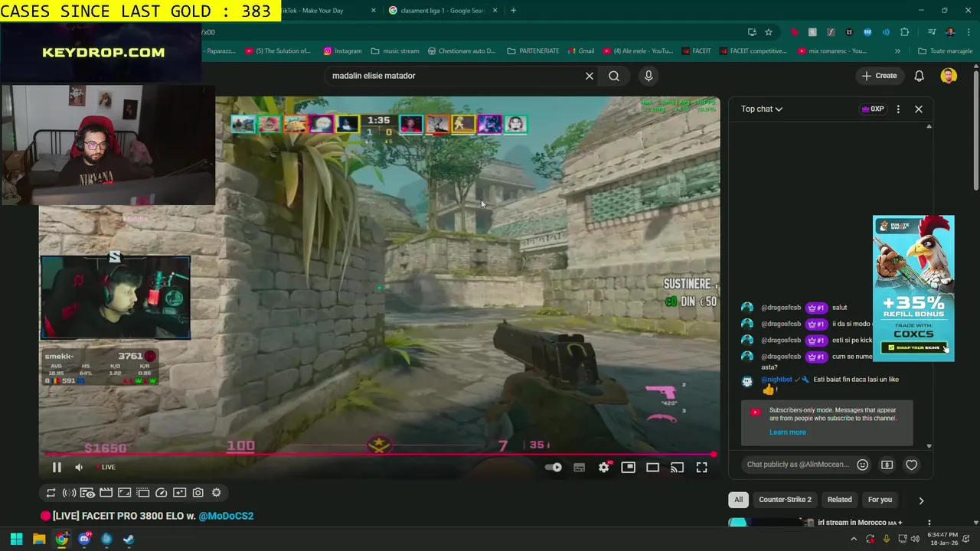Pause the live video playback
This screenshot has width=980, height=551.
(57, 468)
